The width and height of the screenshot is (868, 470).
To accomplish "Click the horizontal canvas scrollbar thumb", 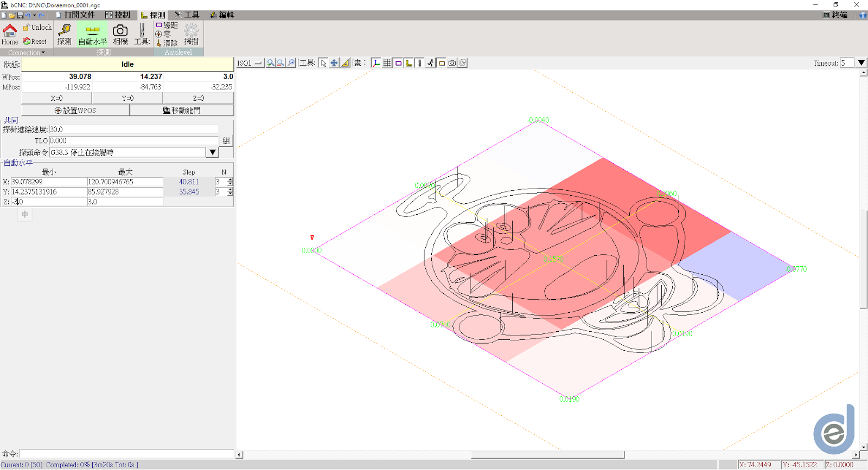I will coord(547,455).
